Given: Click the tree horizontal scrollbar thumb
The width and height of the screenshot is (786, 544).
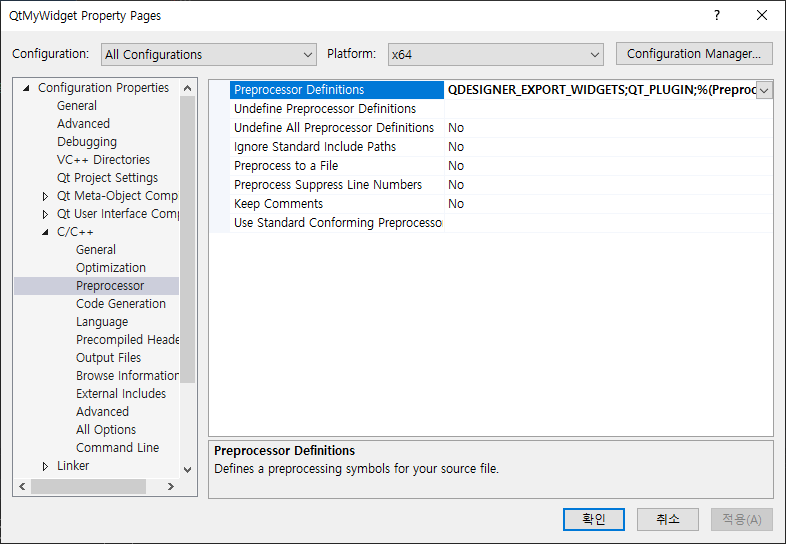Looking at the screenshot, I should click(88, 486).
